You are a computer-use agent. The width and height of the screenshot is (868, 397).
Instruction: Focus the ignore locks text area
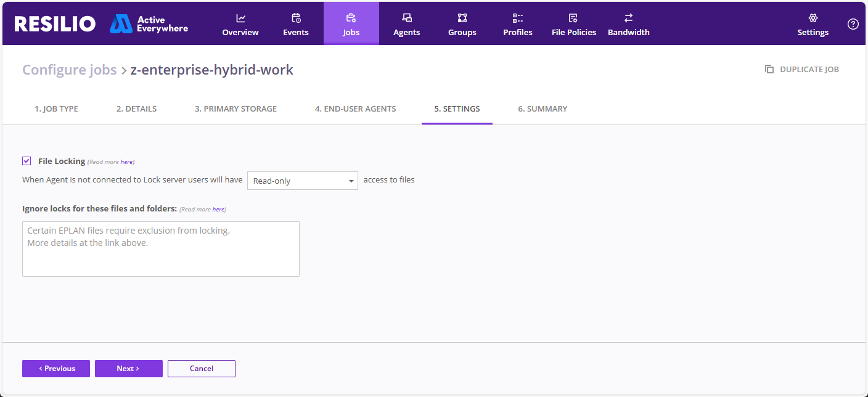pos(161,249)
